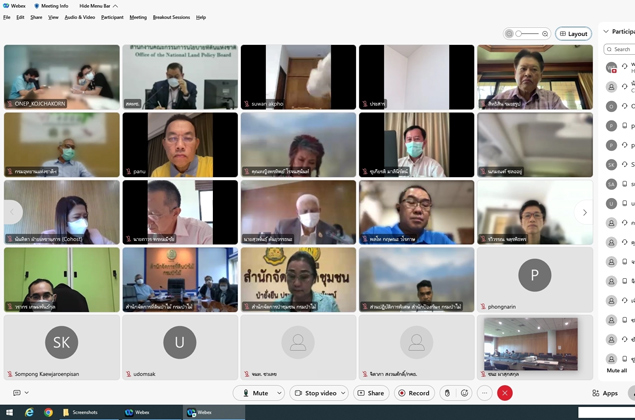Open the More options ellipsis

[x=484, y=393]
